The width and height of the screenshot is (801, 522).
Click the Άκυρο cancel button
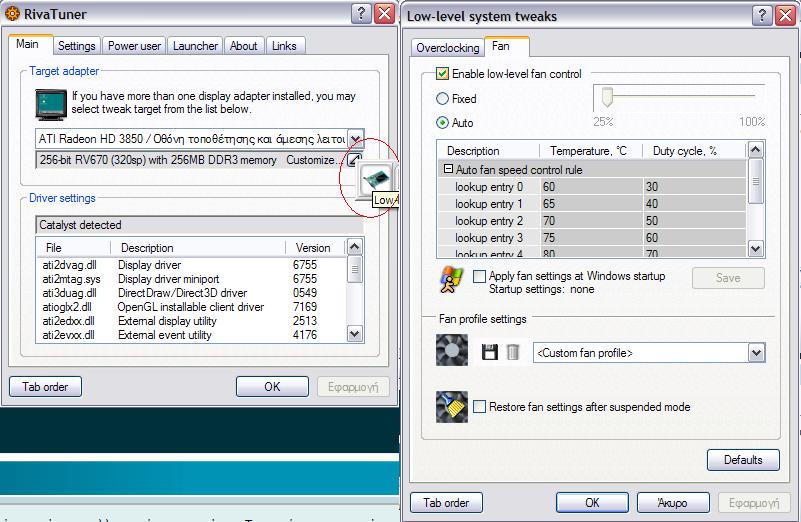point(673,503)
